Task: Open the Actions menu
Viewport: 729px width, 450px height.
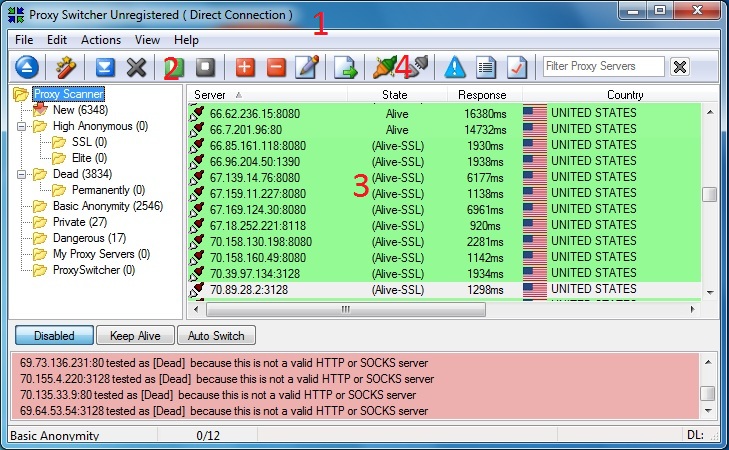Action: tap(101, 40)
